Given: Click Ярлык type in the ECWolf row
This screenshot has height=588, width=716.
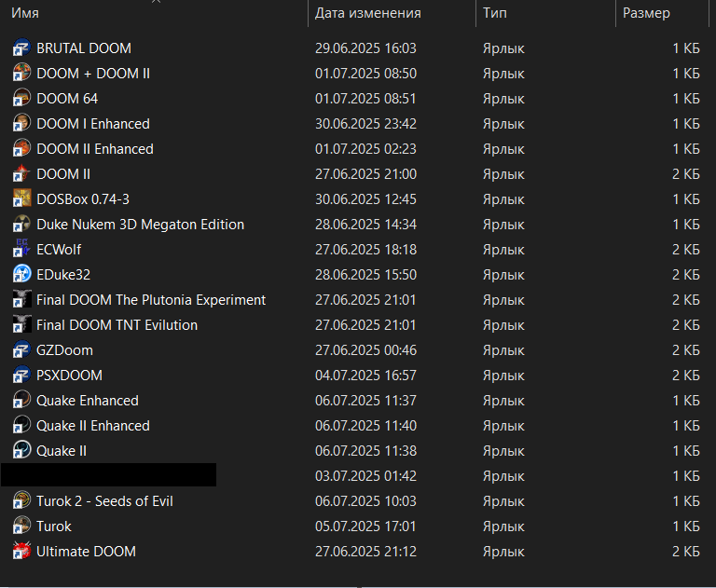Looking at the screenshot, I should click(x=503, y=250).
